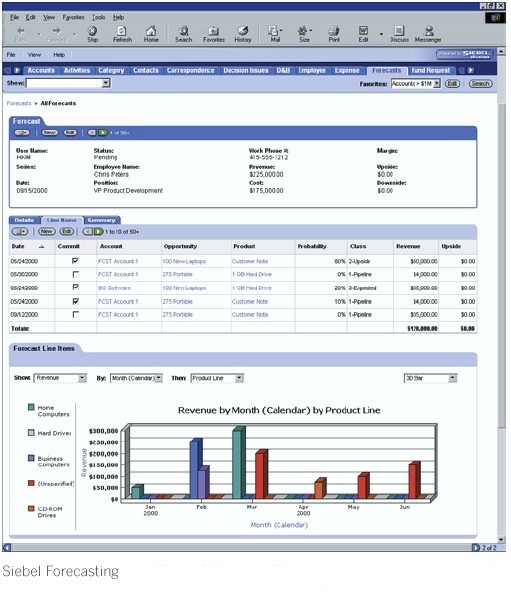
Task: Click the Date column sort arrow
Action: click(x=41, y=247)
